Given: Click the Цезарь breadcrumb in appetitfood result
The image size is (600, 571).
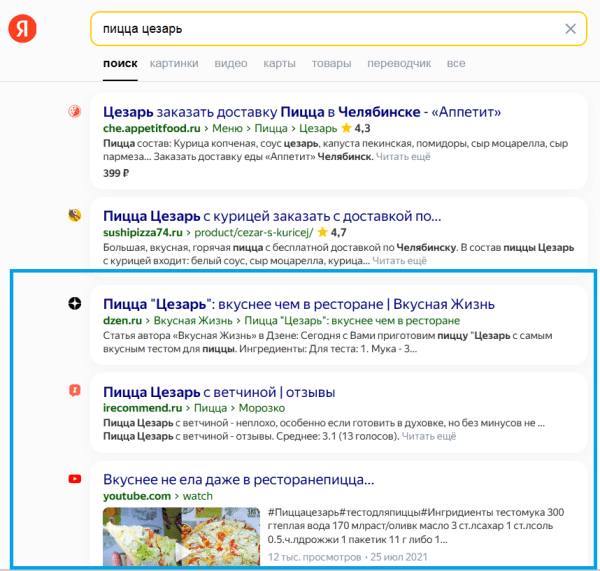Looking at the screenshot, I should [318, 128].
